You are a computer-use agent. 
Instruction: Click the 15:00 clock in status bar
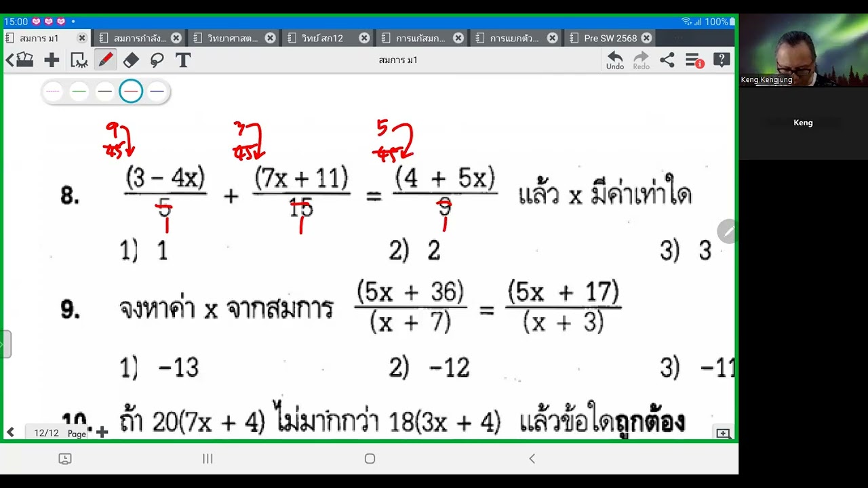(x=15, y=22)
